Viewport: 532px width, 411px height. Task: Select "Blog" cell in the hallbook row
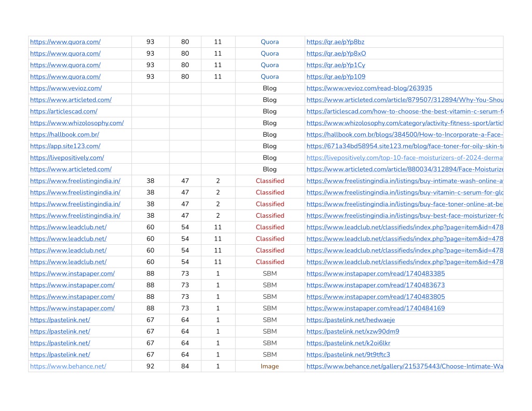coord(270,134)
